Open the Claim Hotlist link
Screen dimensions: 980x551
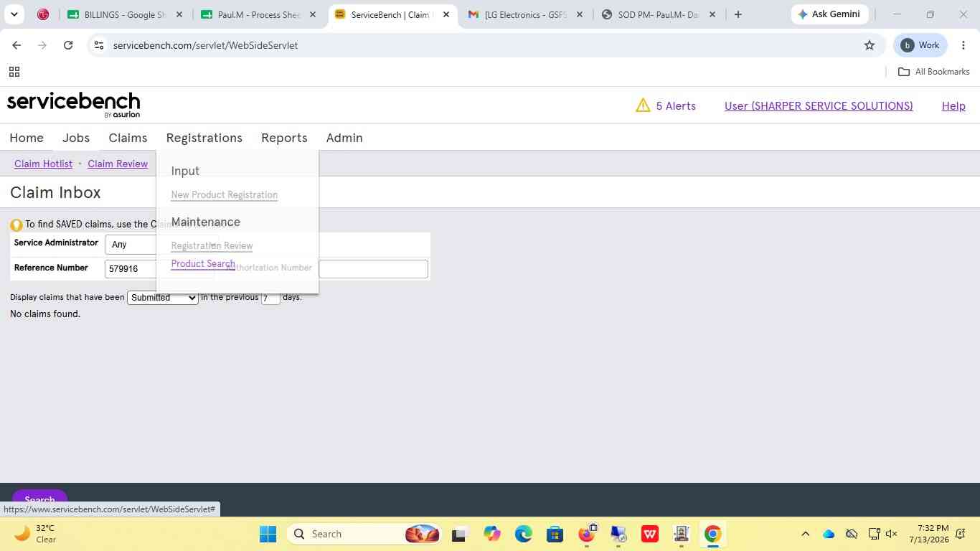[x=43, y=164]
